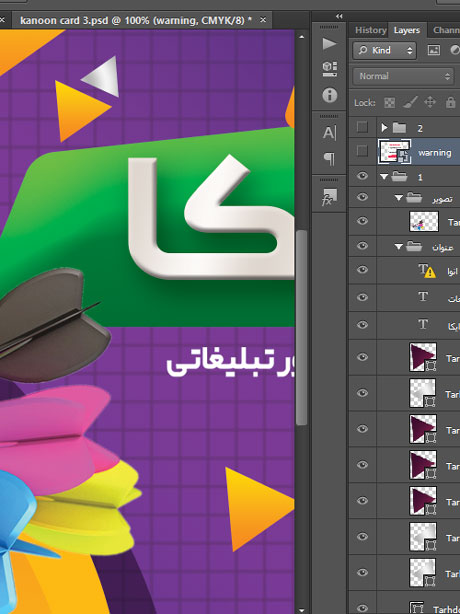
Task: Open the Actions panel play icon
Action: (x=329, y=43)
